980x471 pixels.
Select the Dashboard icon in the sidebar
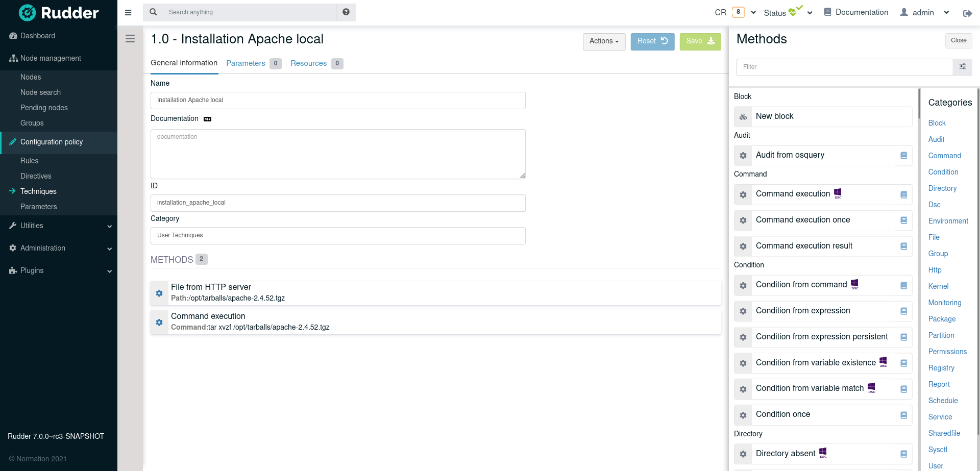point(12,36)
